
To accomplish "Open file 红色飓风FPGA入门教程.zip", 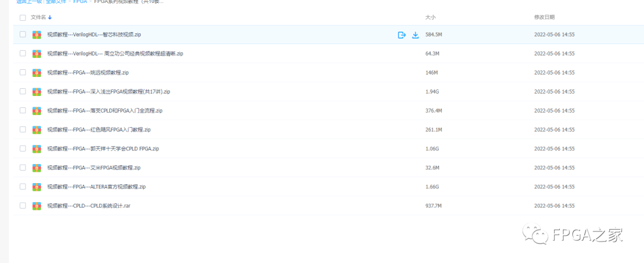I will (x=99, y=130).
